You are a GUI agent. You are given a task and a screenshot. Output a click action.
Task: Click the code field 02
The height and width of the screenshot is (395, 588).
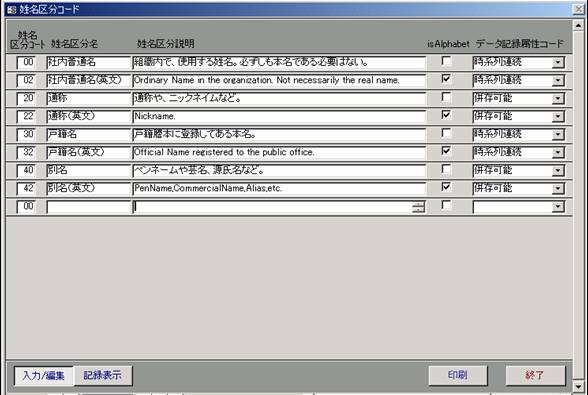pos(26,80)
